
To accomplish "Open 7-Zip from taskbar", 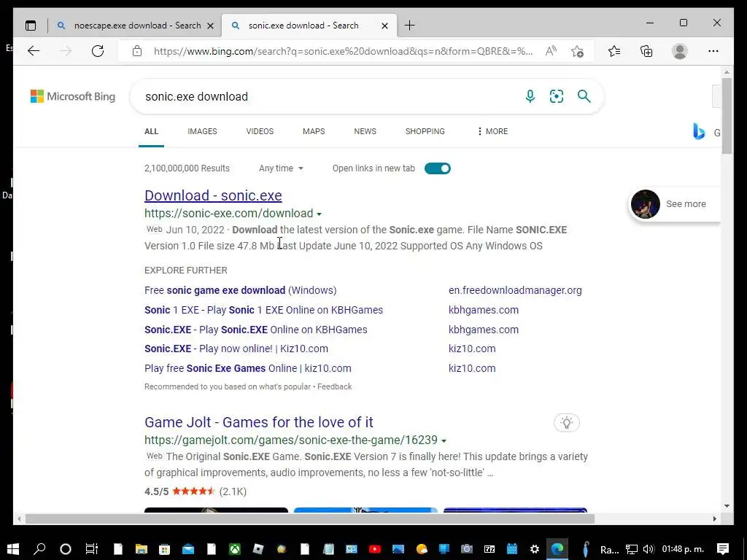I will [x=489, y=549].
